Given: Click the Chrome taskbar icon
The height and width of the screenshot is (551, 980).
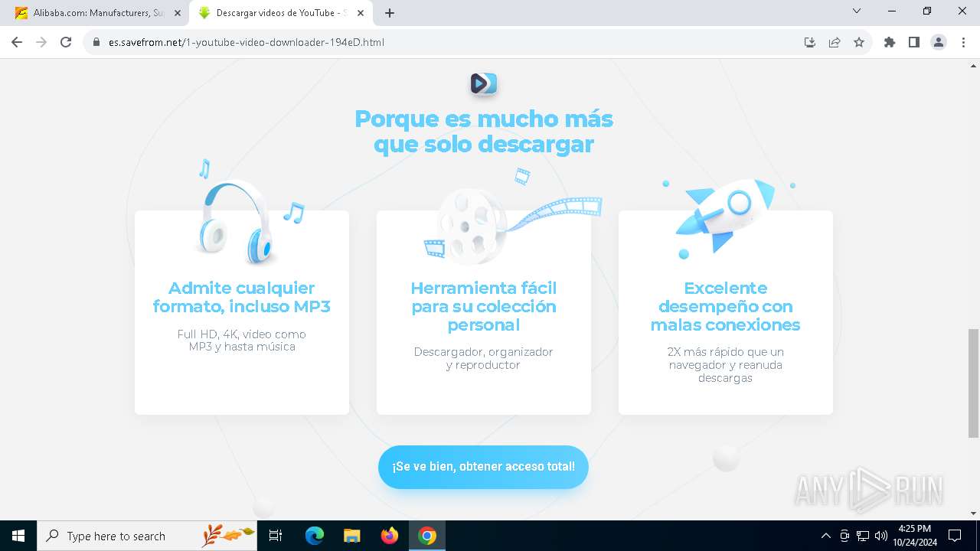Looking at the screenshot, I should [427, 536].
